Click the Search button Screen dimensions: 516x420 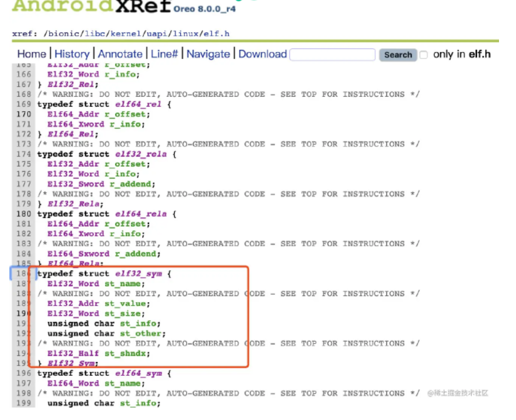(x=398, y=55)
